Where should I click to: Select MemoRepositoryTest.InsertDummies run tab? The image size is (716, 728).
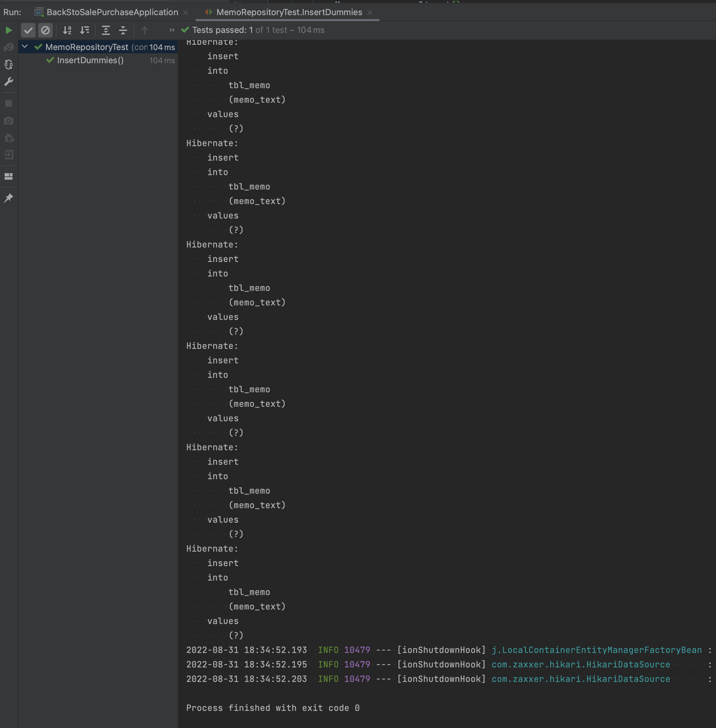point(289,13)
